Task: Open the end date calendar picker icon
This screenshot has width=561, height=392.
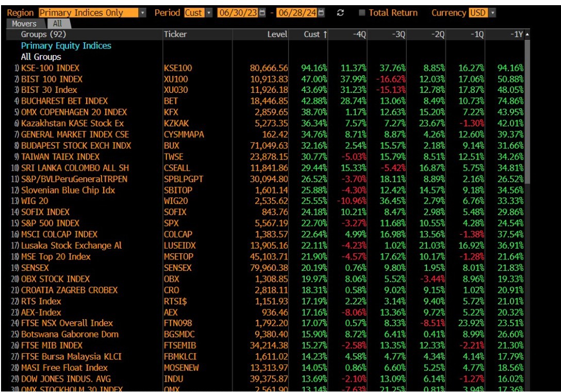Action: (x=321, y=13)
